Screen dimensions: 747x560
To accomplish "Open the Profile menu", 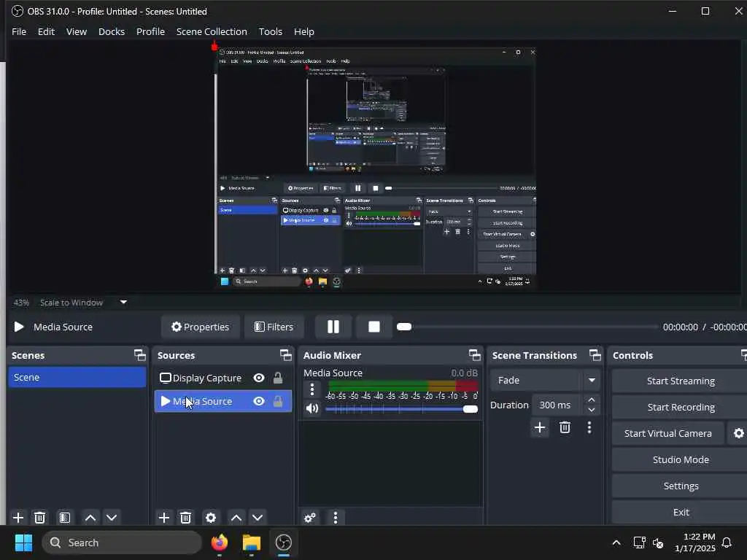I will tap(150, 31).
